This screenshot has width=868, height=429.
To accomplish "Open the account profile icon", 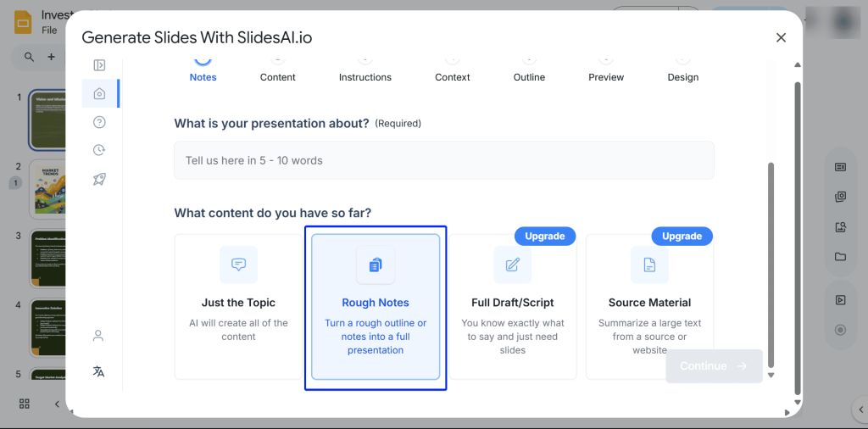I will tap(98, 336).
